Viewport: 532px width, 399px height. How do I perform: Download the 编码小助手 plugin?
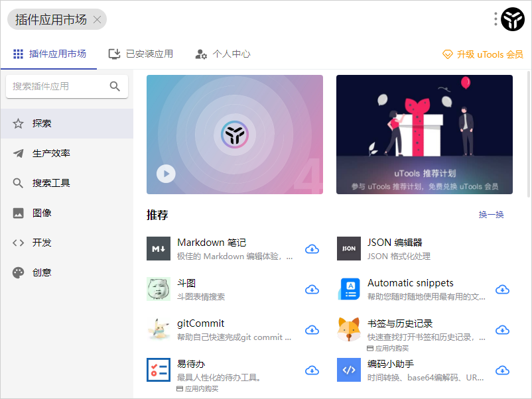coord(502,370)
